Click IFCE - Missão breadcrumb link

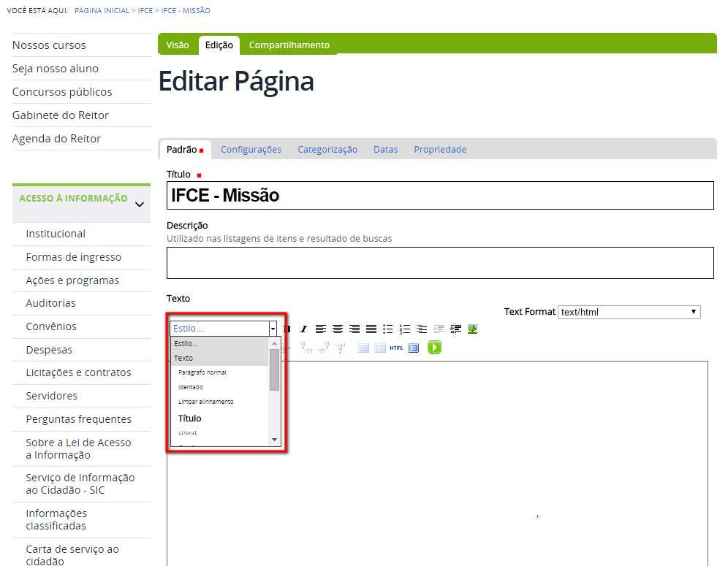[186, 11]
